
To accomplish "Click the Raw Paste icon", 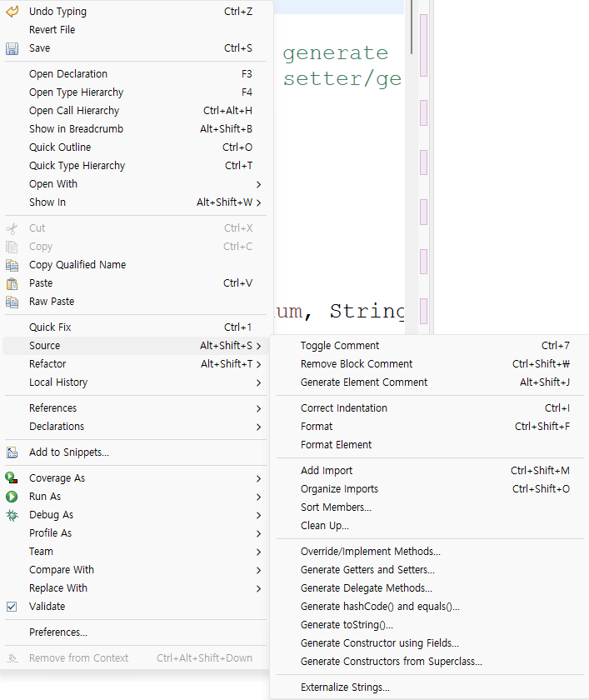I will pyautogui.click(x=12, y=302).
